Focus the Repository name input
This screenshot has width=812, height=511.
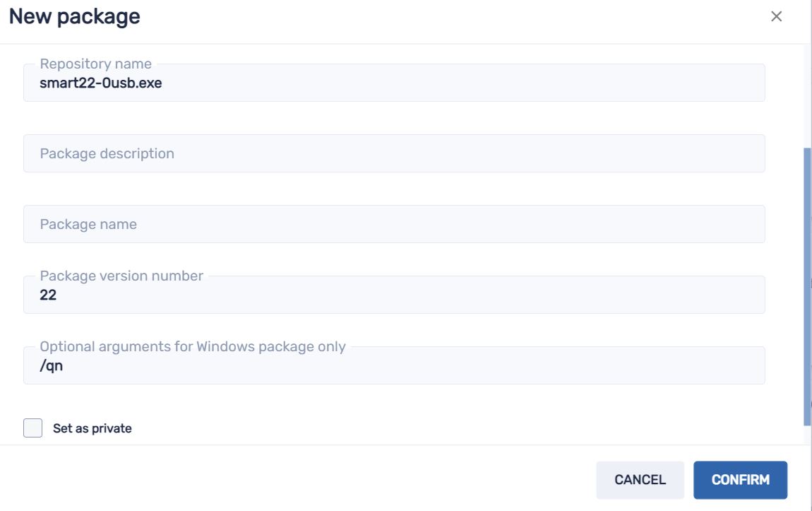(282, 82)
